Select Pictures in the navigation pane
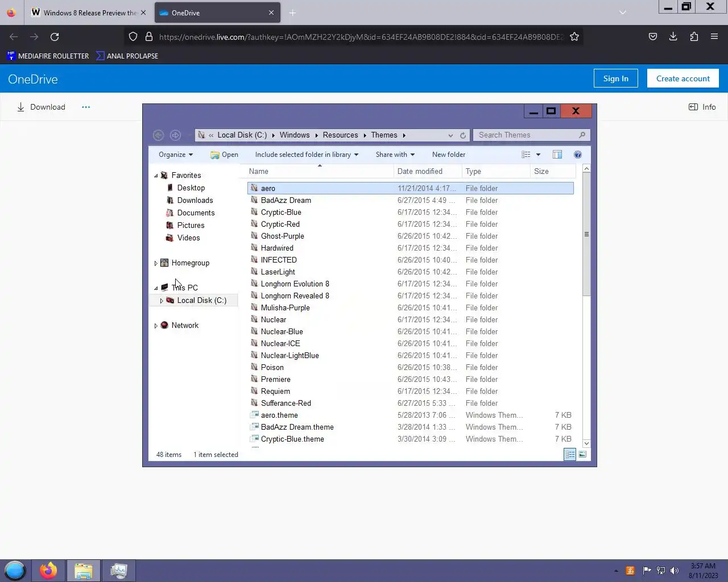Image resolution: width=728 pixels, height=582 pixels. [190, 226]
